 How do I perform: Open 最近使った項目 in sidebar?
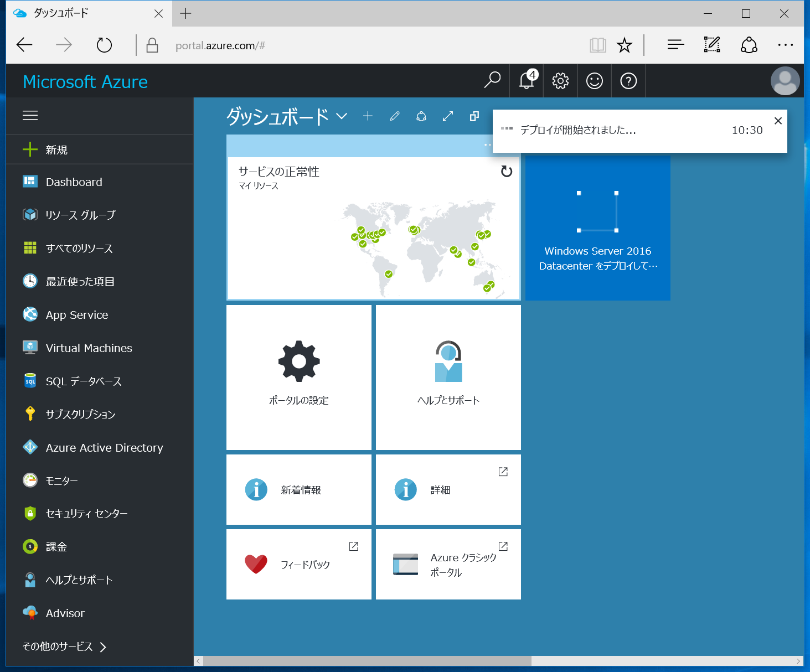tap(100, 281)
